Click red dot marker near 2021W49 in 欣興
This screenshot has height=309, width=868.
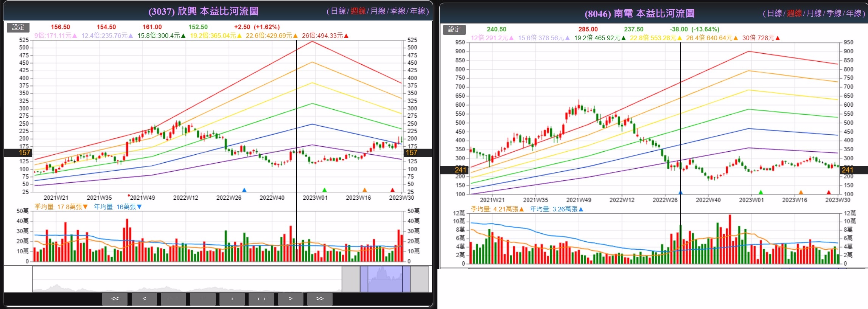[129, 196]
